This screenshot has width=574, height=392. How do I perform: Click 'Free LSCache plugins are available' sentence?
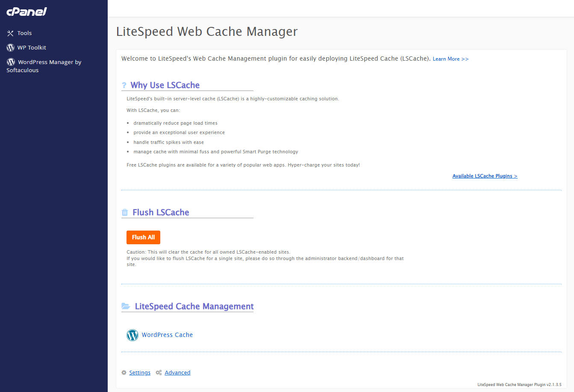coord(243,165)
